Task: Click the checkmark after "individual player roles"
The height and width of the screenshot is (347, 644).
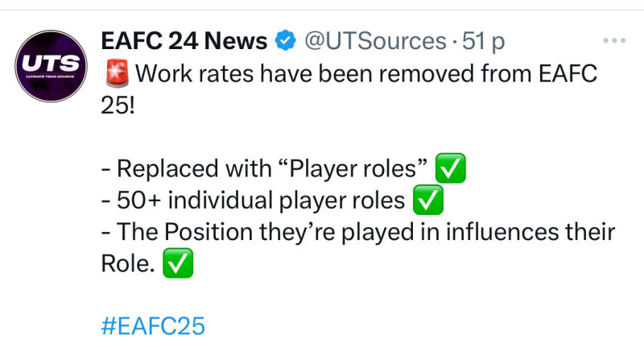Action: pyautogui.click(x=428, y=200)
